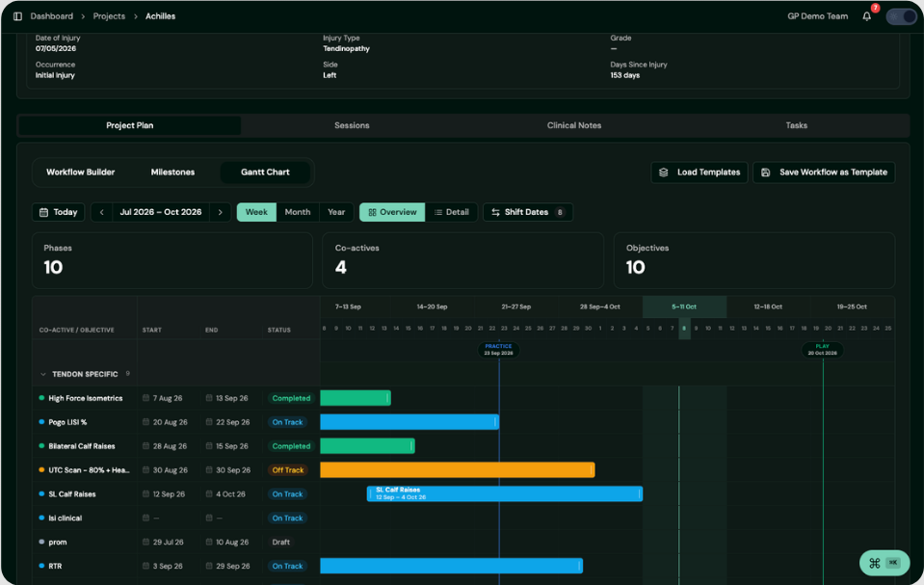This screenshot has width=924, height=585.
Task: Click the orange UTC Scan Gantt bar
Action: [458, 470]
